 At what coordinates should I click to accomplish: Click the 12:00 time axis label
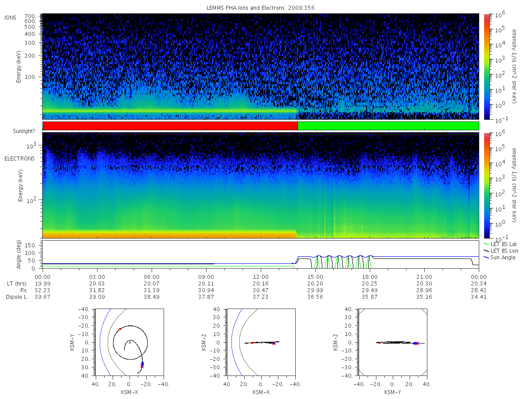[261, 277]
